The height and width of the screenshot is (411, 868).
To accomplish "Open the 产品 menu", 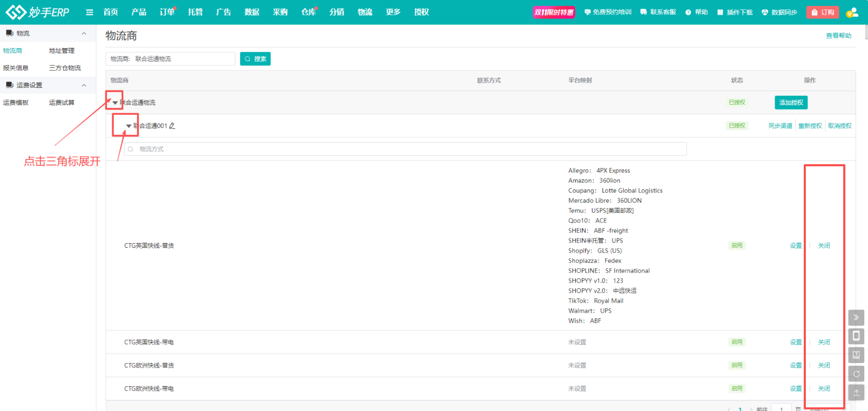I will [139, 12].
